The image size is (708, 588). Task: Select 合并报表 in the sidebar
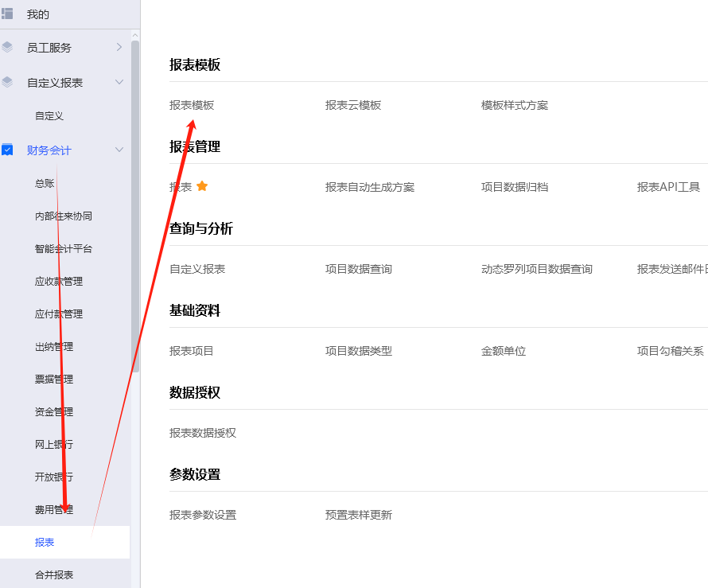point(51,574)
